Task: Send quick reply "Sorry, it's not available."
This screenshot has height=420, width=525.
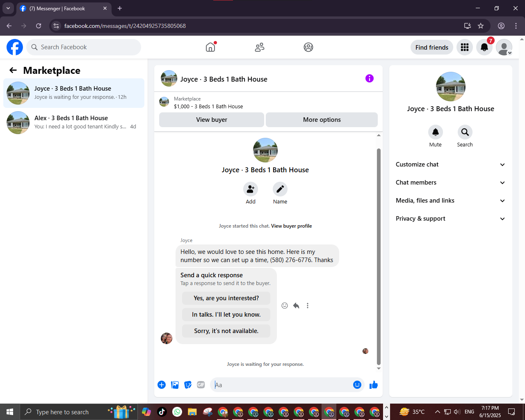Action: click(x=226, y=331)
